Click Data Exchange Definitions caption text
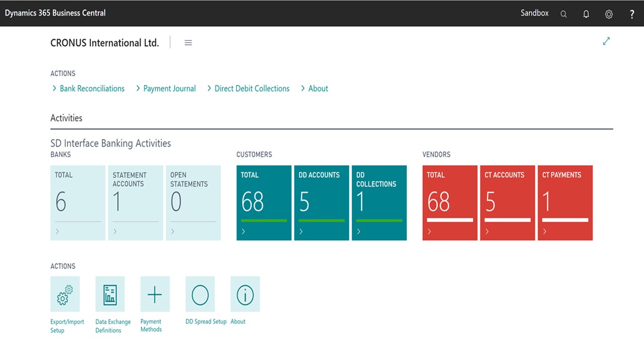This screenshot has width=644, height=362. pyautogui.click(x=113, y=326)
